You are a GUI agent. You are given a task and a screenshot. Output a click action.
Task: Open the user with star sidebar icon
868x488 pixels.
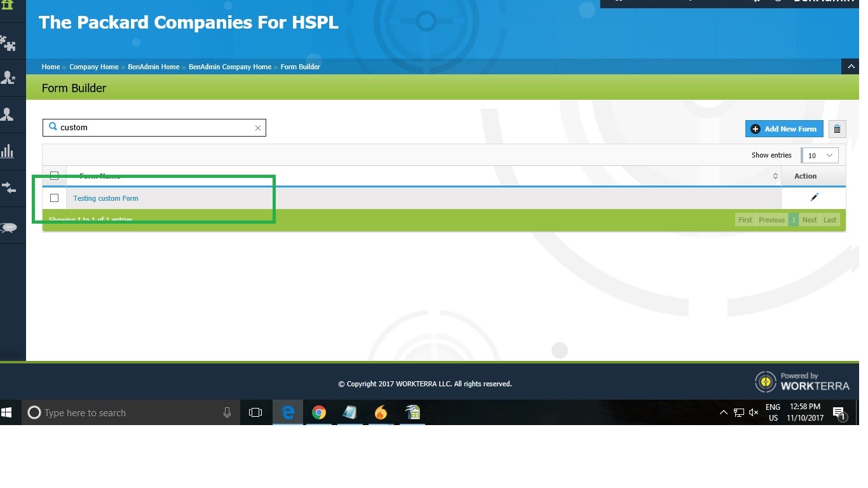click(x=8, y=78)
